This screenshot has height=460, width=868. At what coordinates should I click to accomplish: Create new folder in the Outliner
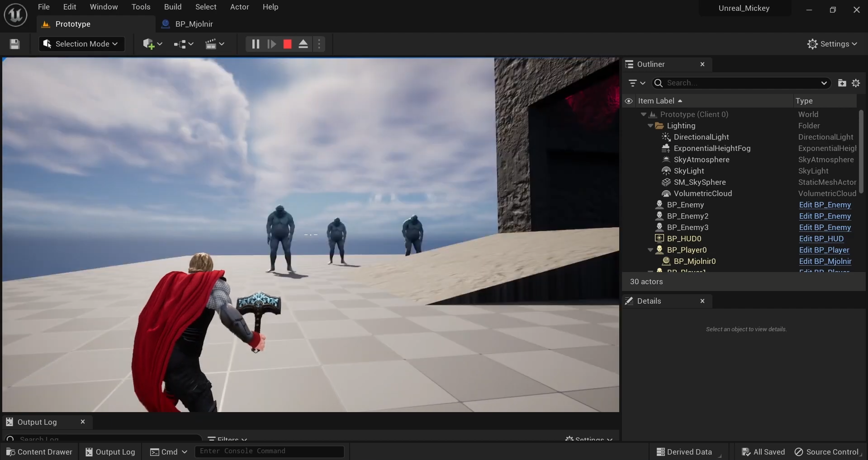pyautogui.click(x=842, y=83)
